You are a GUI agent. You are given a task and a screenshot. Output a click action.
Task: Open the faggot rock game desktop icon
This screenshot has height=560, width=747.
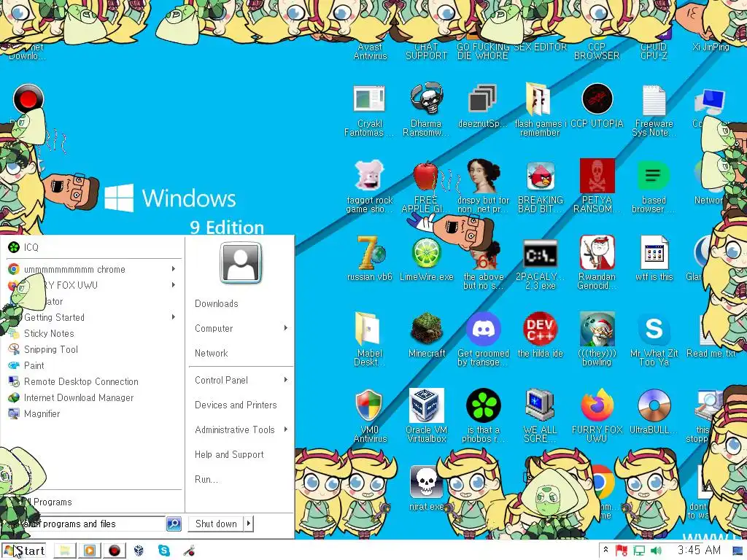(x=369, y=175)
